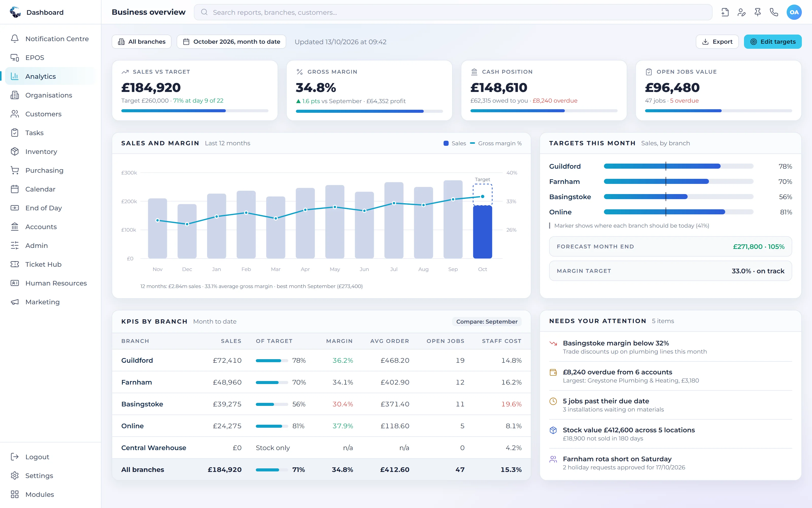Open the Organisations building icon
The image size is (812, 508).
tap(15, 95)
